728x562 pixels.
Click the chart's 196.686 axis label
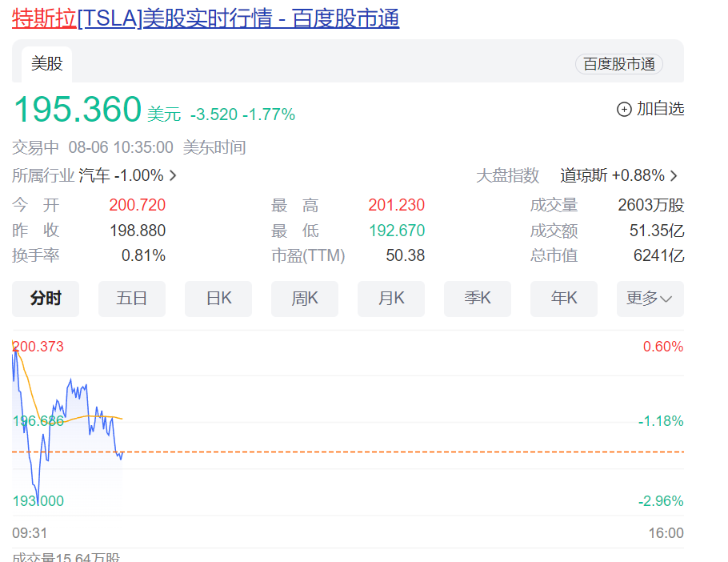click(x=38, y=421)
